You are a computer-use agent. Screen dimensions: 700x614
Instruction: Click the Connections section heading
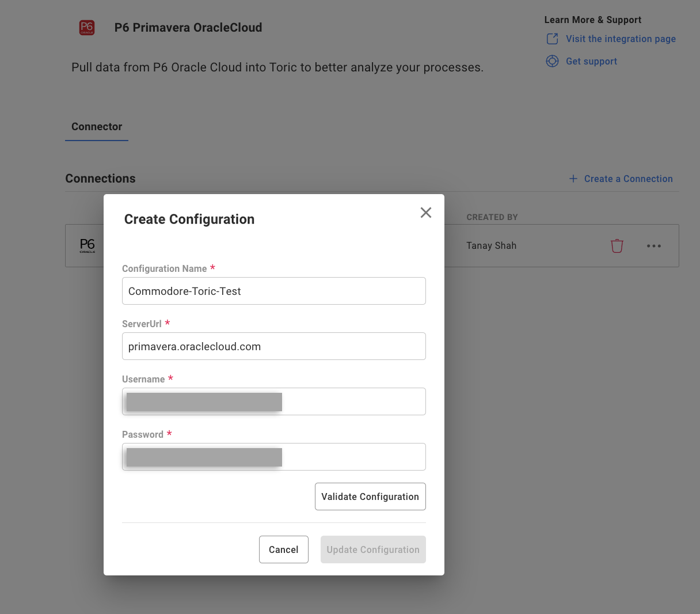point(100,179)
